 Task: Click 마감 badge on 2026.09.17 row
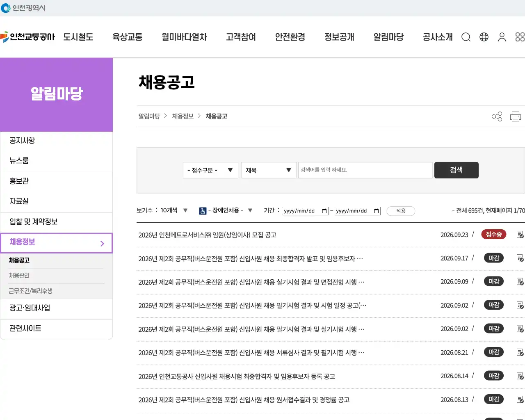494,258
